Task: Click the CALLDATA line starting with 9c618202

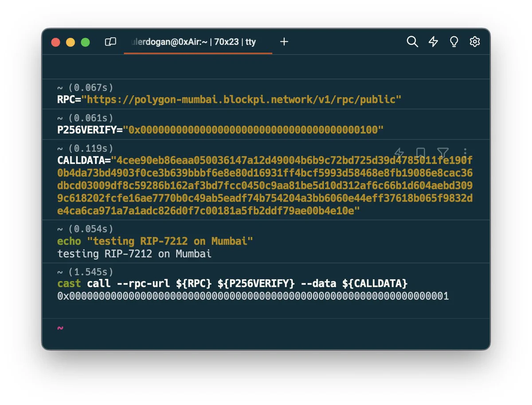Action: click(265, 198)
